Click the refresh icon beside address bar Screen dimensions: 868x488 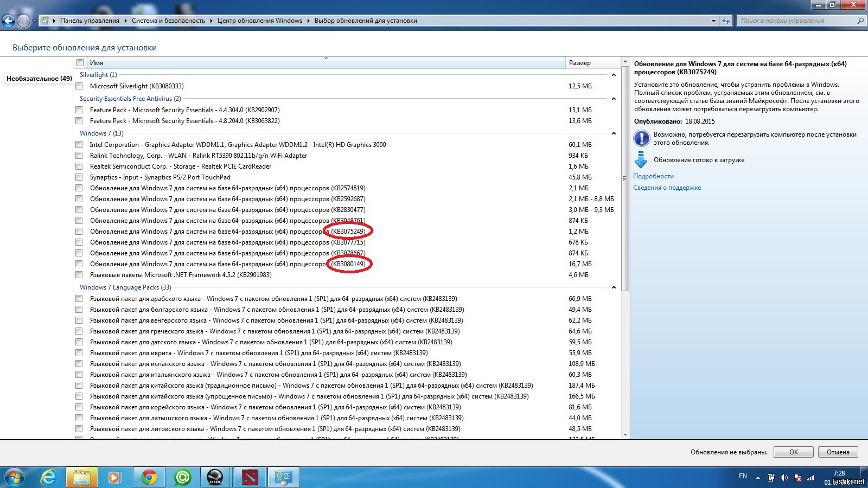coord(726,21)
